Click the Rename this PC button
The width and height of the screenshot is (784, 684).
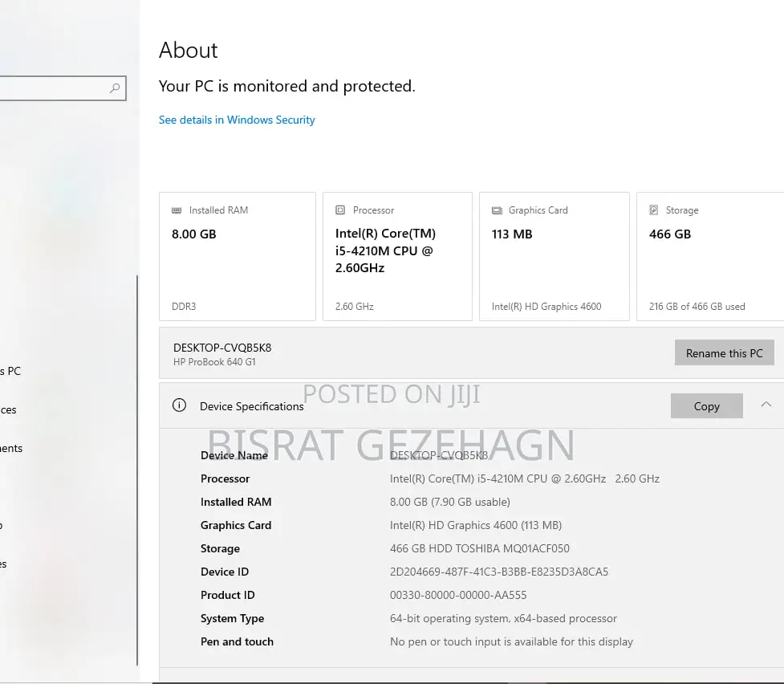pos(724,353)
